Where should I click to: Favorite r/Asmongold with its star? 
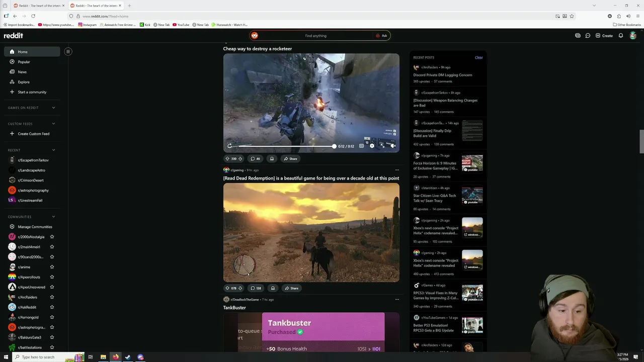pos(52,317)
